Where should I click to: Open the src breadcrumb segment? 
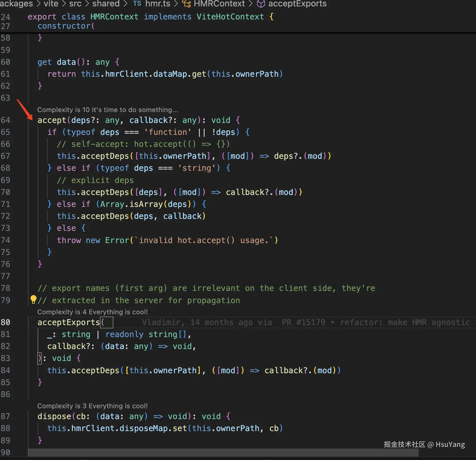coord(75,4)
